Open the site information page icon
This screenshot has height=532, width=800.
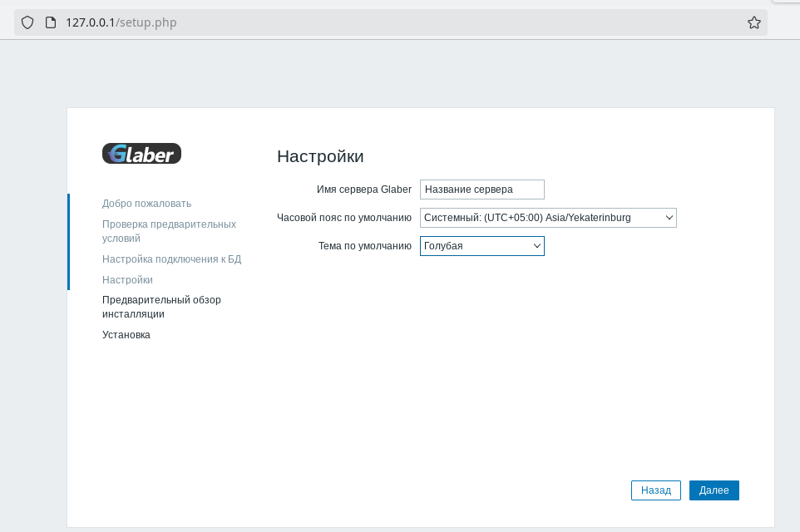(x=49, y=23)
